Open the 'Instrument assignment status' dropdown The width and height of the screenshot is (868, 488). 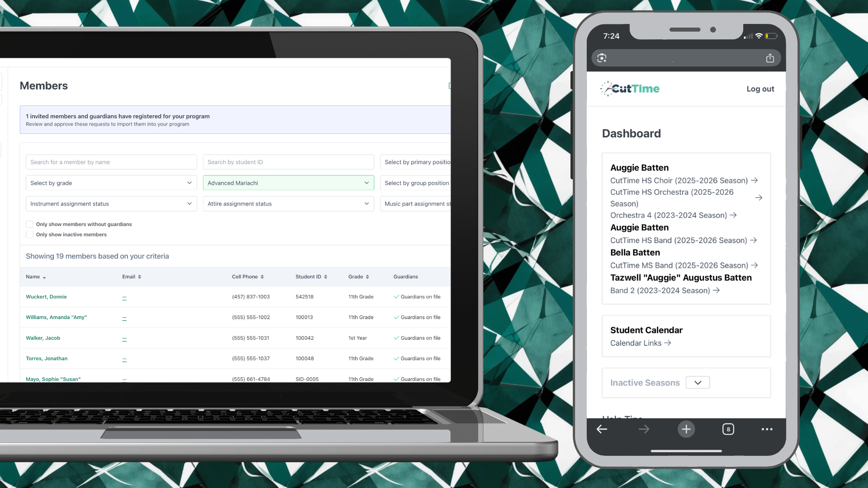(111, 203)
